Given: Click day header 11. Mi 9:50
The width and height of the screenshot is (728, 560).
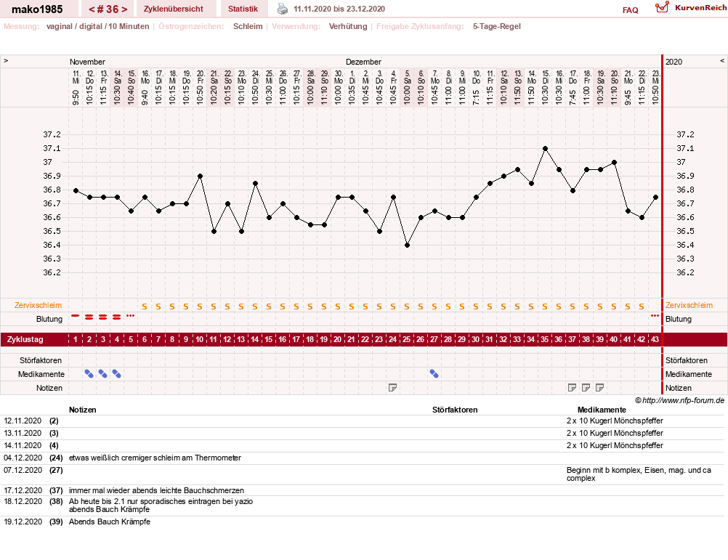Looking at the screenshot, I should [x=76, y=88].
